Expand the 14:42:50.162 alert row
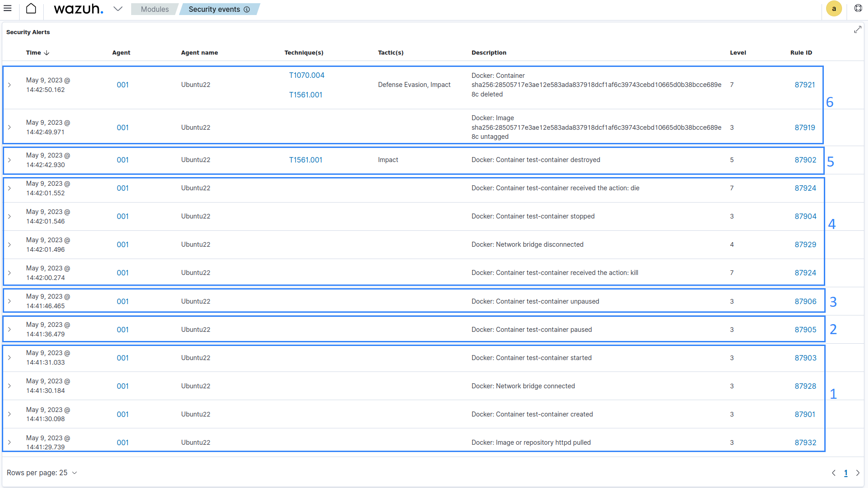This screenshot has width=868, height=488. coord(9,85)
